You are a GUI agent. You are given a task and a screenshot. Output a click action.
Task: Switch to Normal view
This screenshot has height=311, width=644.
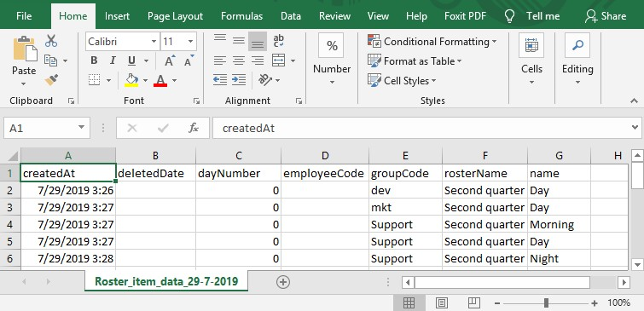[x=409, y=303]
